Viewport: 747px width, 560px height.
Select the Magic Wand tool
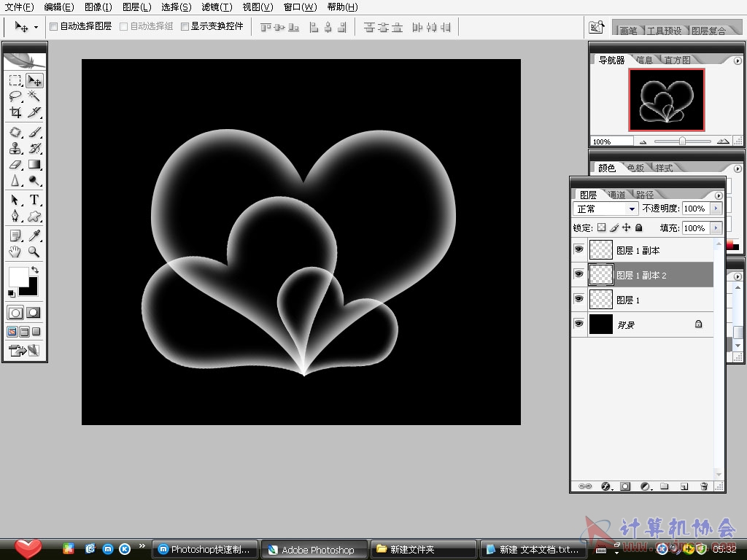tap(34, 96)
